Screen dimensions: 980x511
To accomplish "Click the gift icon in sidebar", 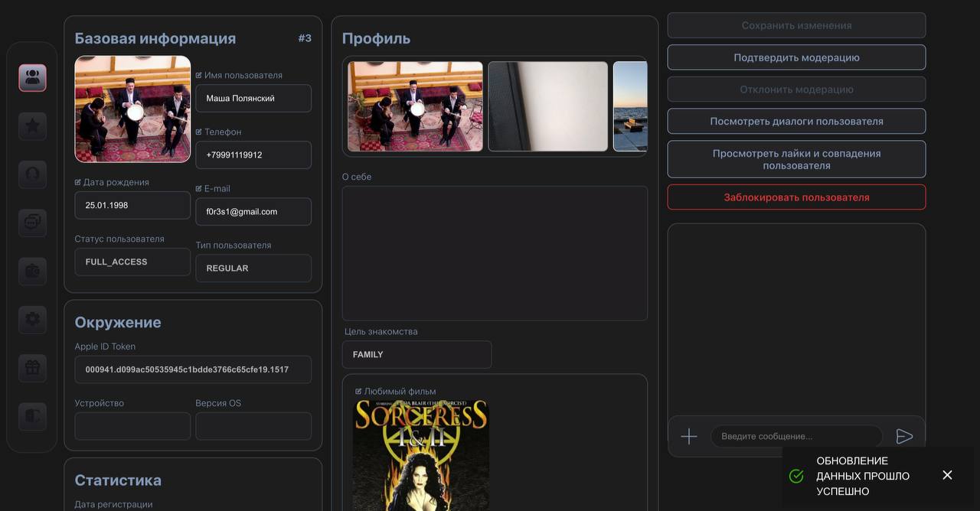I will tap(32, 368).
